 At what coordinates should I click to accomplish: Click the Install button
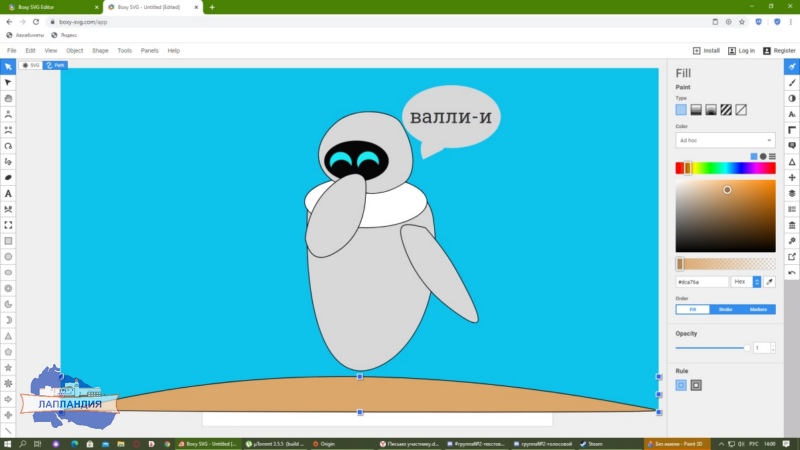(x=706, y=51)
